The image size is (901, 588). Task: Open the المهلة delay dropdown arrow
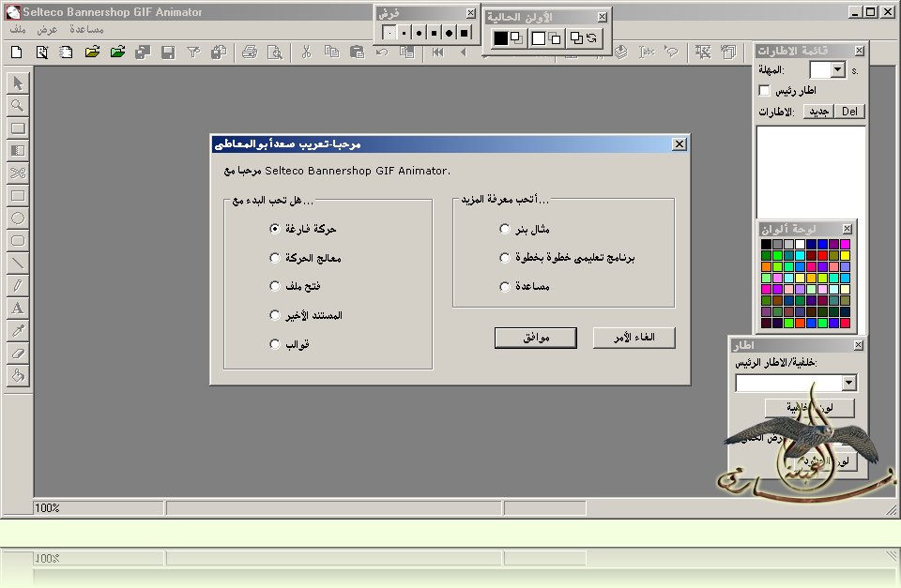pyautogui.click(x=838, y=70)
